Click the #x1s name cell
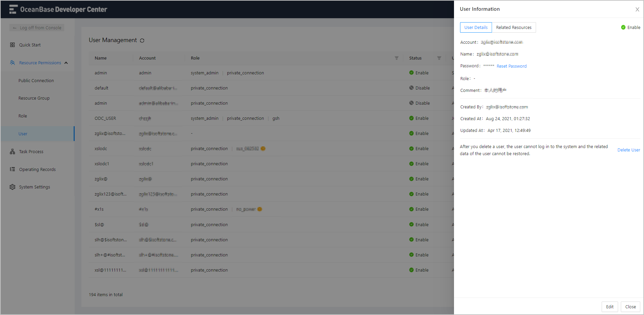This screenshot has width=644, height=315. coord(99,209)
